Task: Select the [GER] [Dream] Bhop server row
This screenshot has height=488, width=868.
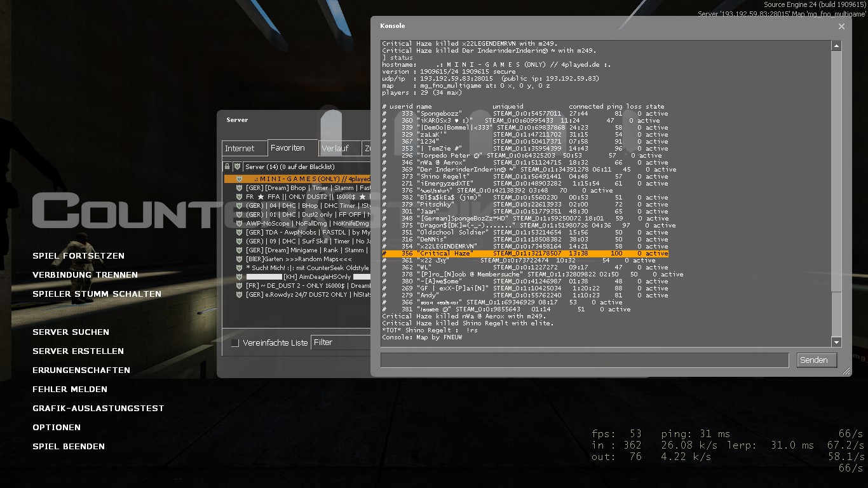Action: [x=297, y=188]
